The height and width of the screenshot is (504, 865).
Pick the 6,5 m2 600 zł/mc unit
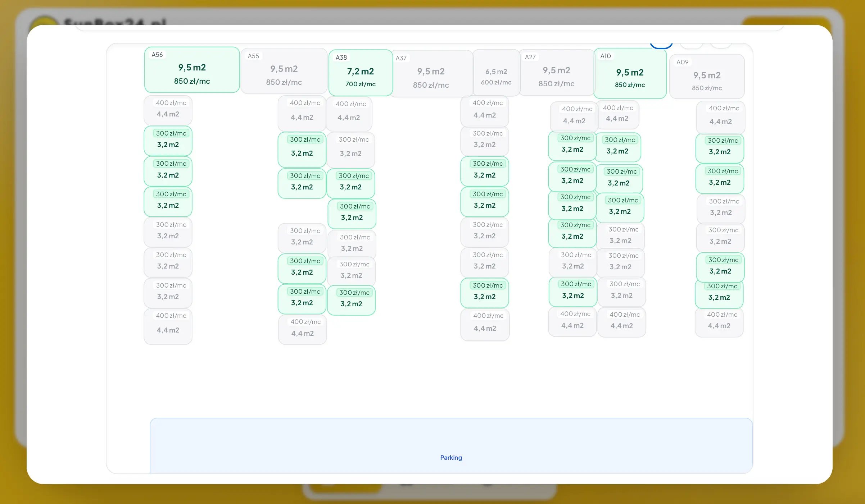click(496, 73)
